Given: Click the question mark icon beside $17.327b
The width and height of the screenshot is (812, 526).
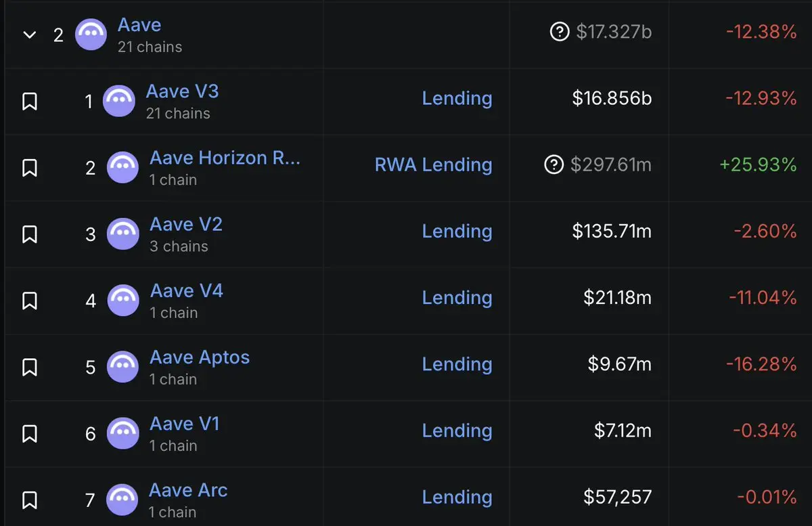Looking at the screenshot, I should pyautogui.click(x=560, y=32).
